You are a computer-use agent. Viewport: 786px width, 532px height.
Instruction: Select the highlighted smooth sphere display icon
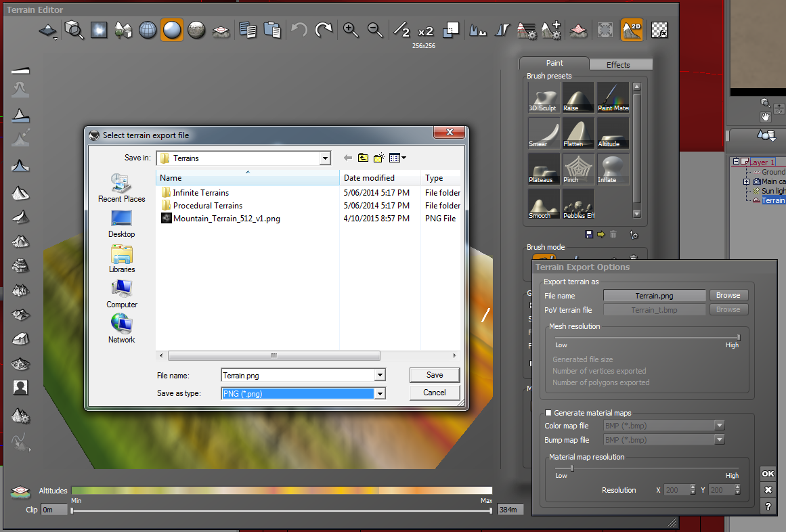172,30
